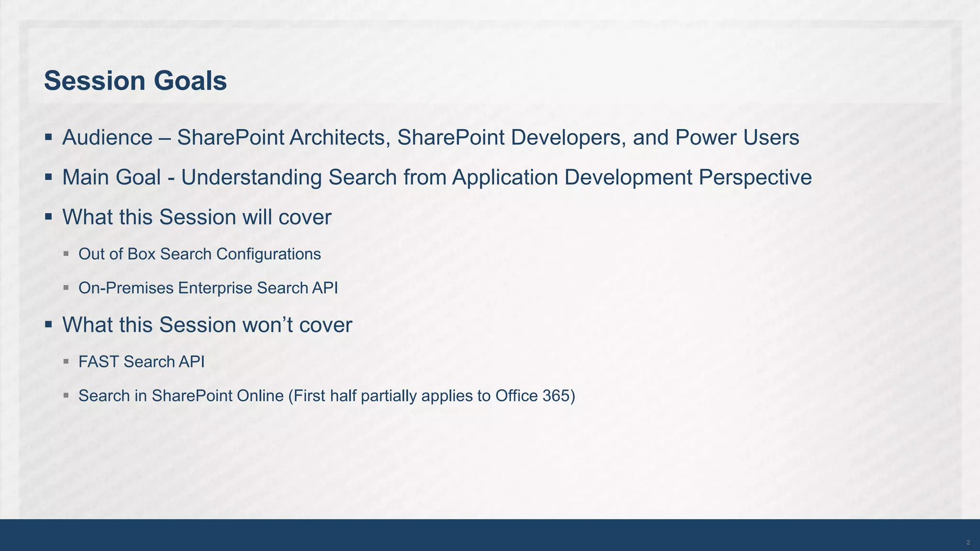Click small bullet before Search in SharePoint Online
This screenshot has width=980, height=551.
(66, 396)
